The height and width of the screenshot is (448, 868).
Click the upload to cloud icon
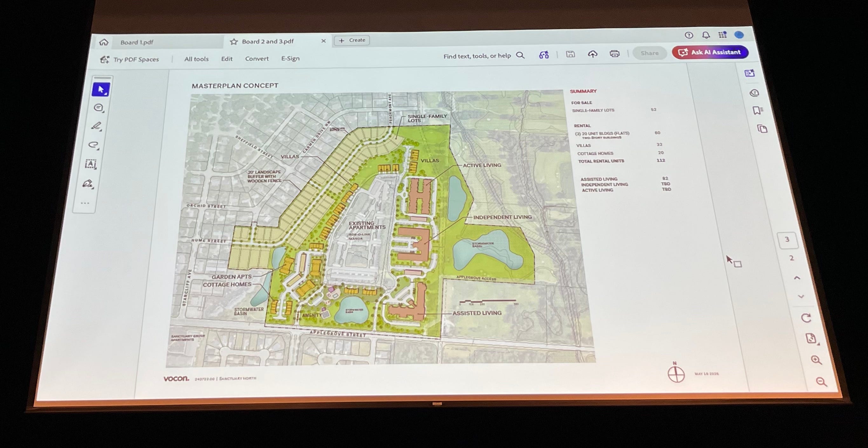pos(592,54)
